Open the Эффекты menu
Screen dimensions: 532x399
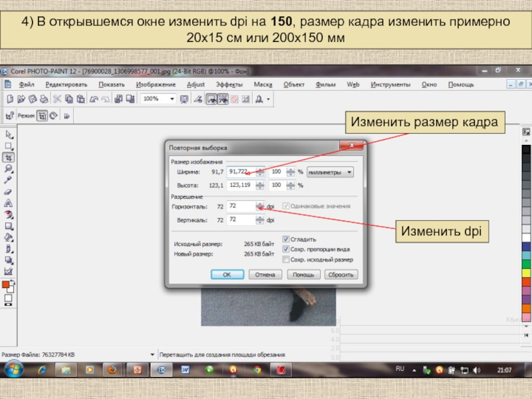tap(229, 84)
